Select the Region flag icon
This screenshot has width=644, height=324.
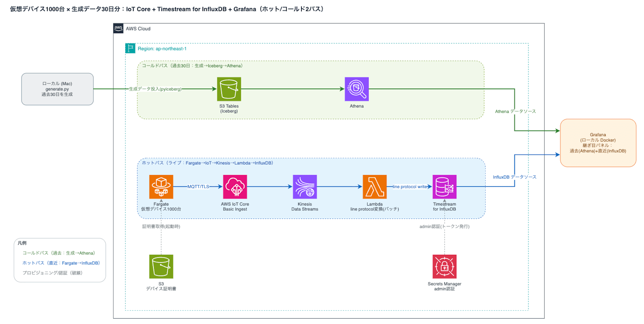click(130, 48)
